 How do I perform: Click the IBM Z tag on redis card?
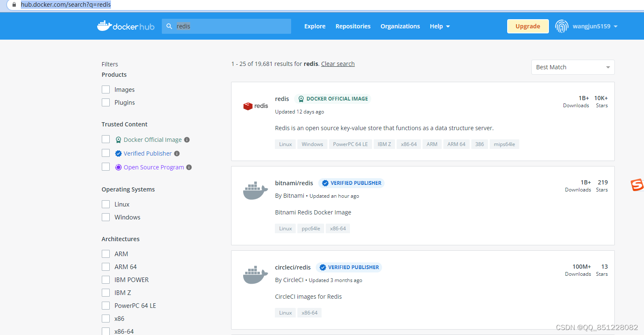384,144
